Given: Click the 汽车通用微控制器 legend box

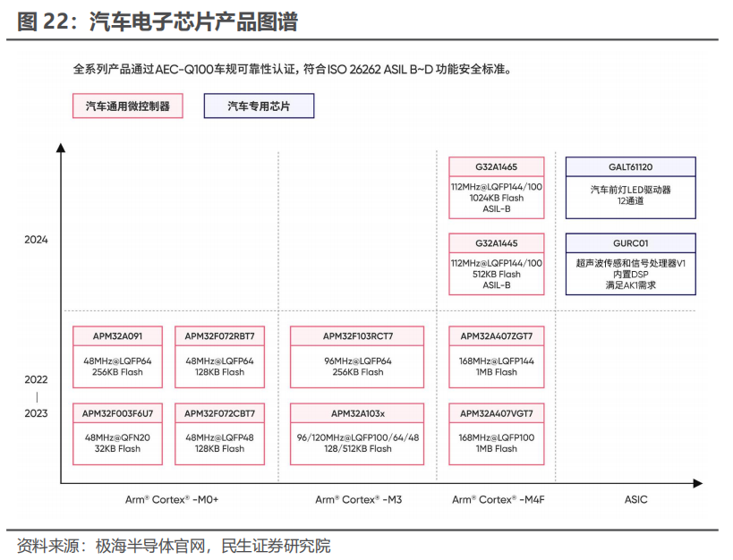Looking at the screenshot, I should 128,106.
